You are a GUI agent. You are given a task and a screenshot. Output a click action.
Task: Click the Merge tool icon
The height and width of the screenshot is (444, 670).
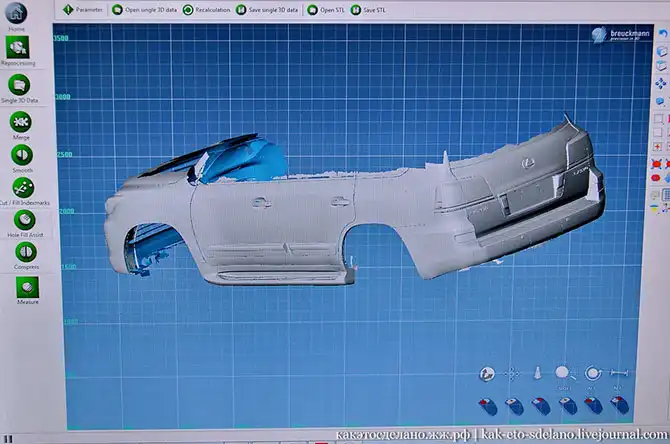click(20, 123)
